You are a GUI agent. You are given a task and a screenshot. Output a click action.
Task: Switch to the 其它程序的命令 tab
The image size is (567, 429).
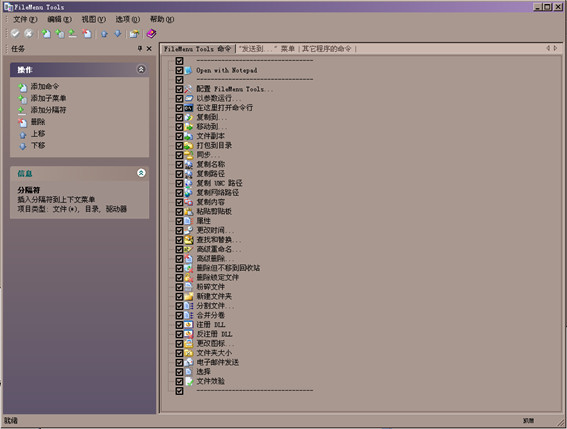[326, 48]
